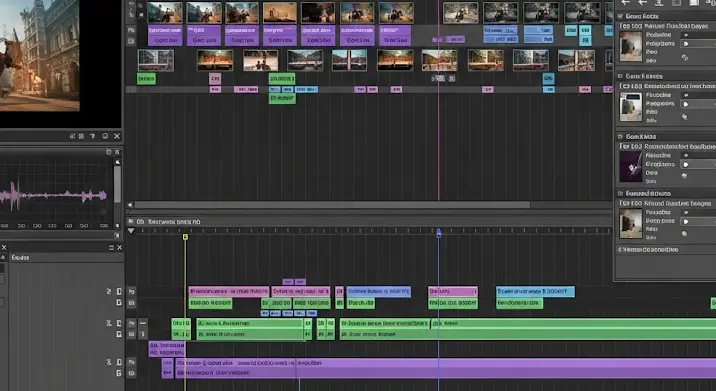Image resolution: width=716 pixels, height=391 pixels.
Task: Click the minus icon on the green track header
Action: click(143, 323)
